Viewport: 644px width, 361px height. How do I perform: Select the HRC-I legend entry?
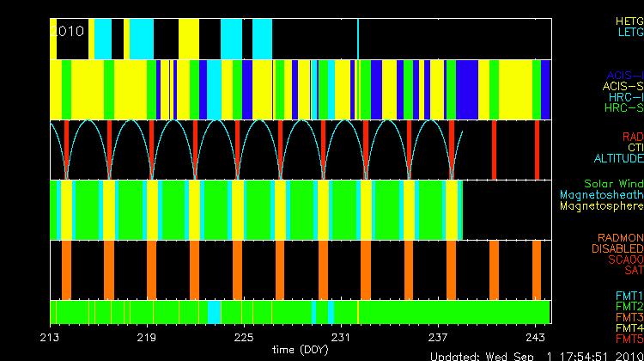click(625, 97)
